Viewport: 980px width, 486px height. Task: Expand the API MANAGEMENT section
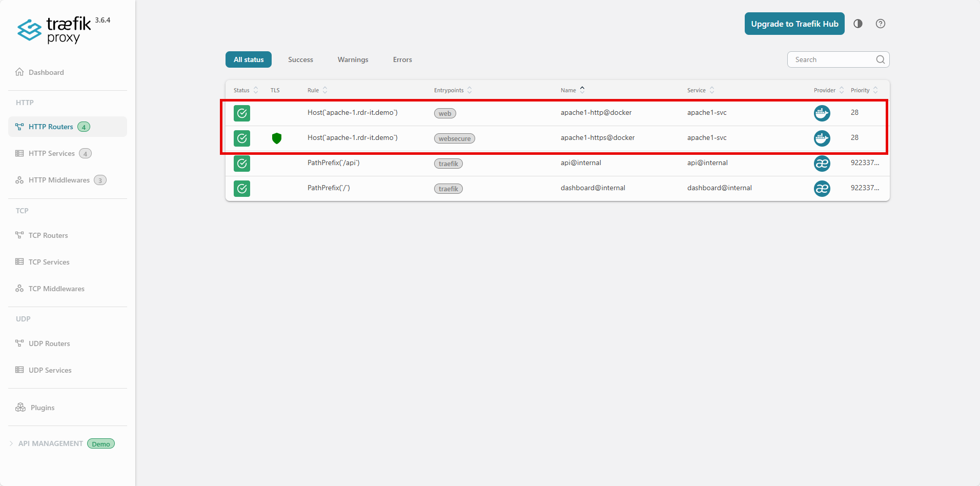[x=50, y=443]
